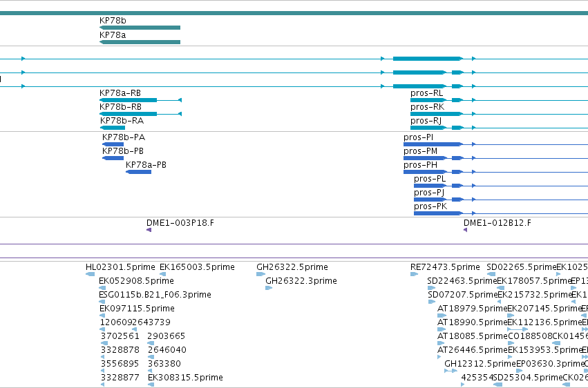Click the EK052908.5prime EST label
Image resolution: width=588 pixels, height=388 pixels.
pos(136,281)
